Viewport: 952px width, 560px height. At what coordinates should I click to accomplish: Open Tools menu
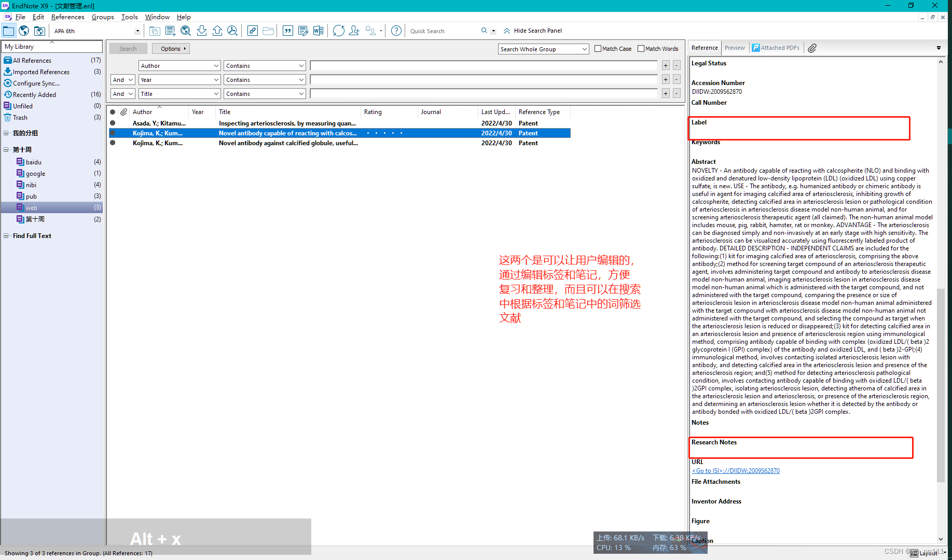click(x=129, y=17)
